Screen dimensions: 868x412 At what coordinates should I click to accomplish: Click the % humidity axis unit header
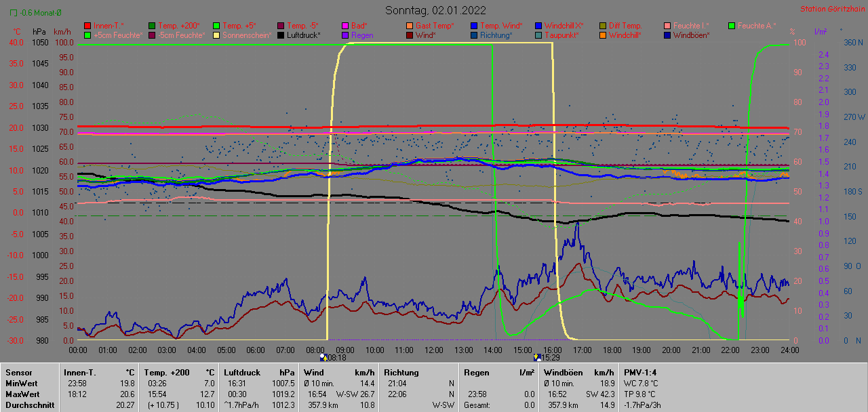792,32
